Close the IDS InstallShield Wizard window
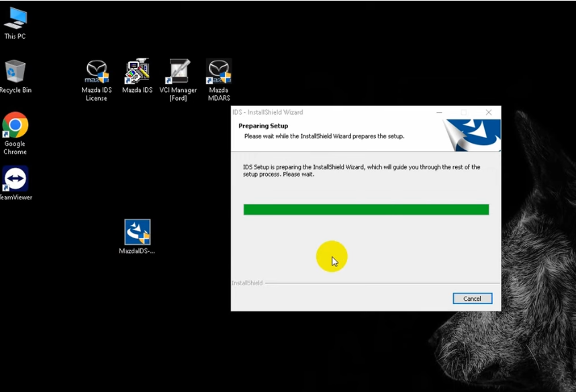The image size is (576, 392). pos(489,112)
